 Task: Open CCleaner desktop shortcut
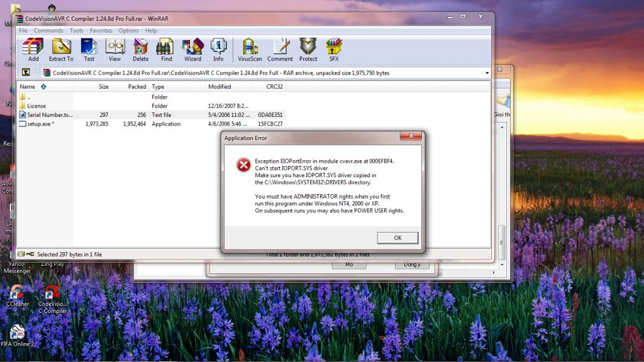pos(17,295)
